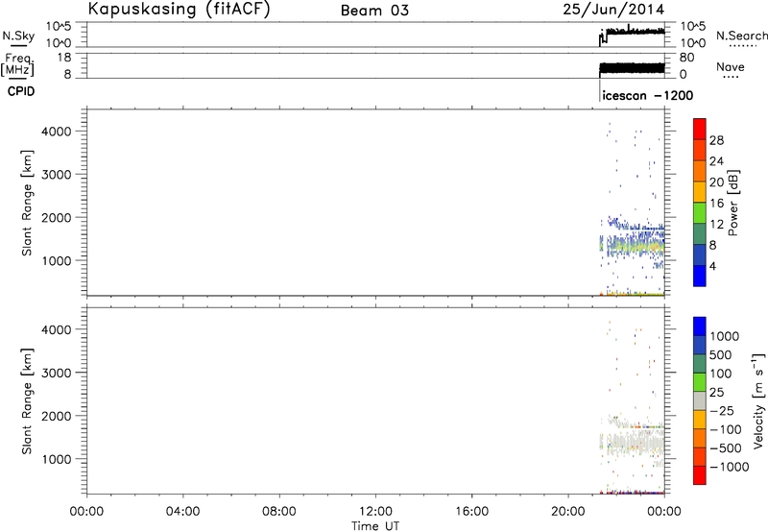Viewport: 768px width, 532px height.
Task: Click the Slant Range label of velocity panel
Action: click(27, 401)
